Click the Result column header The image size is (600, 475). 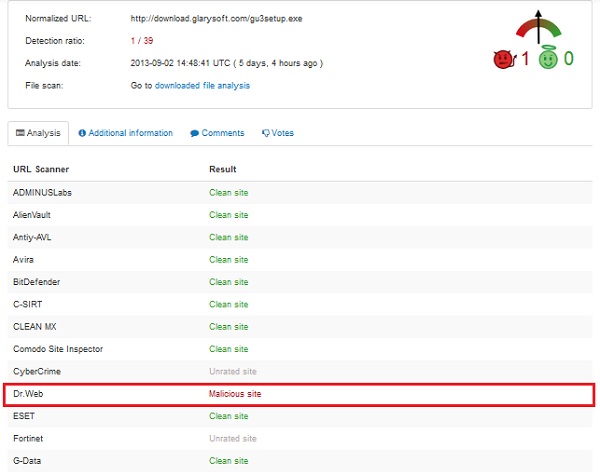pos(222,169)
